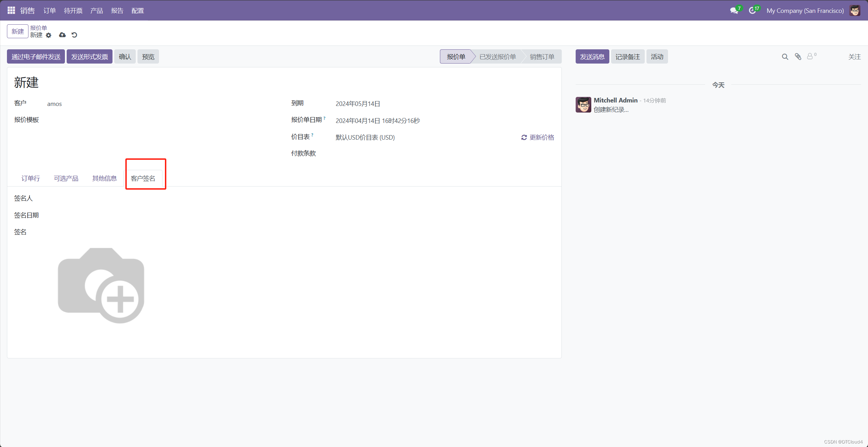
Task: Click the gear actions icon beside 新建
Action: click(49, 35)
